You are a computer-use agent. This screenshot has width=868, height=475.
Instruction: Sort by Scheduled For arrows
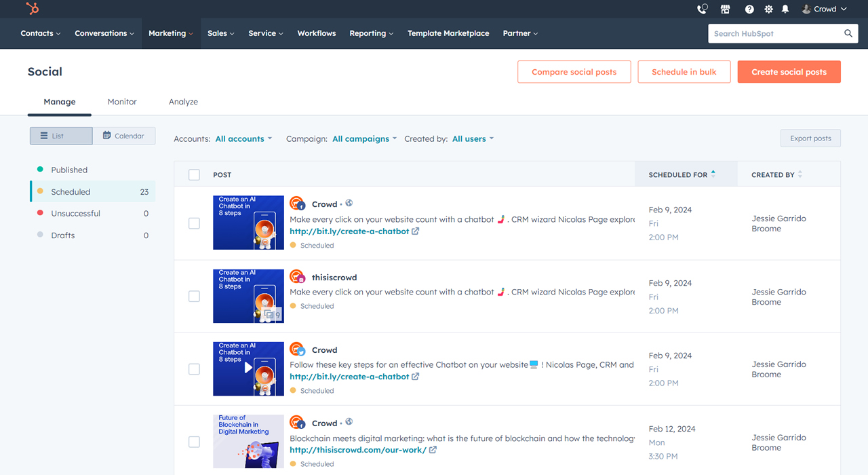pos(713,174)
